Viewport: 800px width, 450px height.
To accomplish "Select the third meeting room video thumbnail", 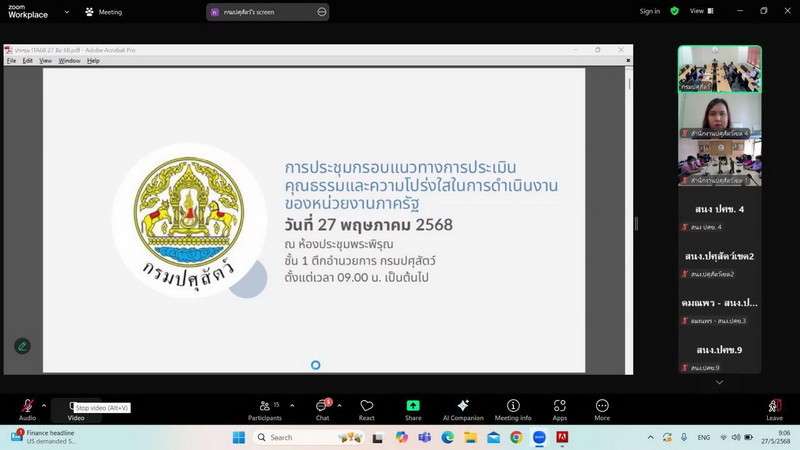I will (719, 163).
